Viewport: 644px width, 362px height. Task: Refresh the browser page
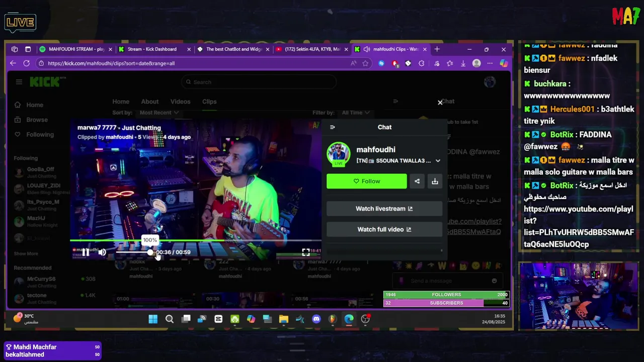(26, 63)
